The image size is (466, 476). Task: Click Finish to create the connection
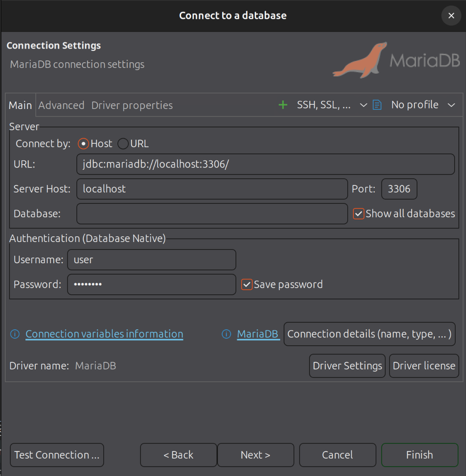(419, 455)
